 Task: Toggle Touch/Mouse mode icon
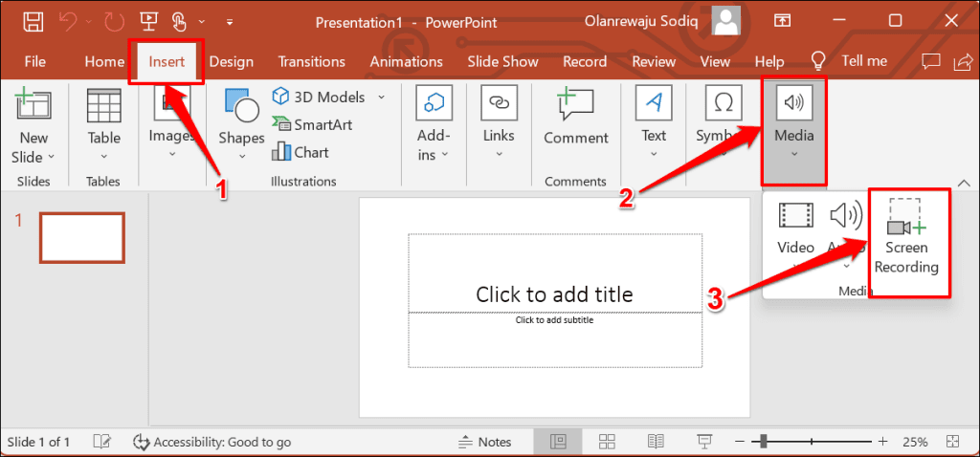(x=179, y=22)
